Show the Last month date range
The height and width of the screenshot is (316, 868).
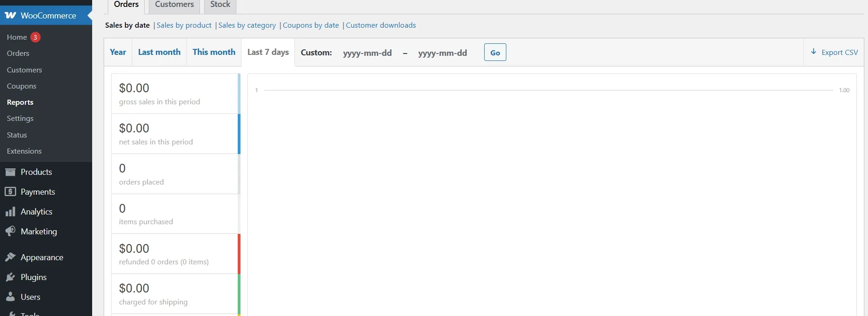click(159, 52)
